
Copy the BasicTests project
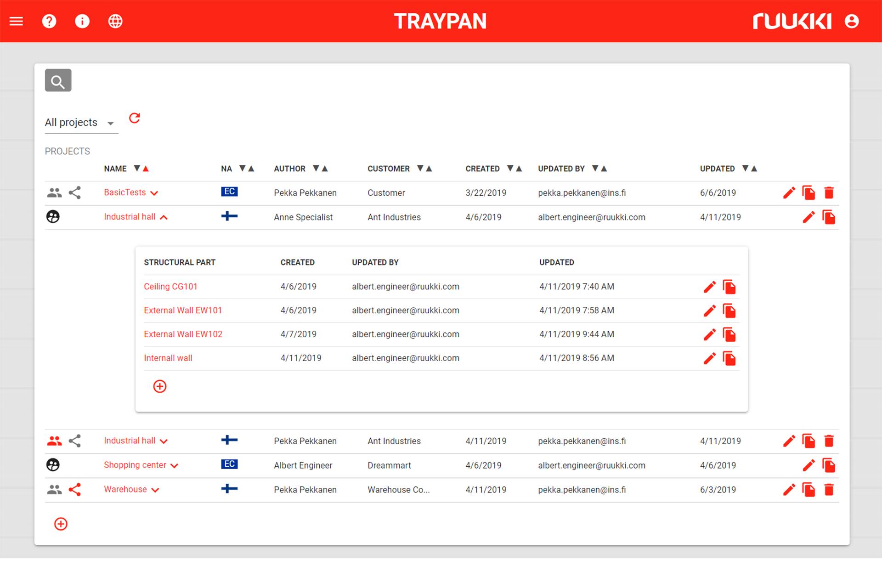pyautogui.click(x=808, y=193)
